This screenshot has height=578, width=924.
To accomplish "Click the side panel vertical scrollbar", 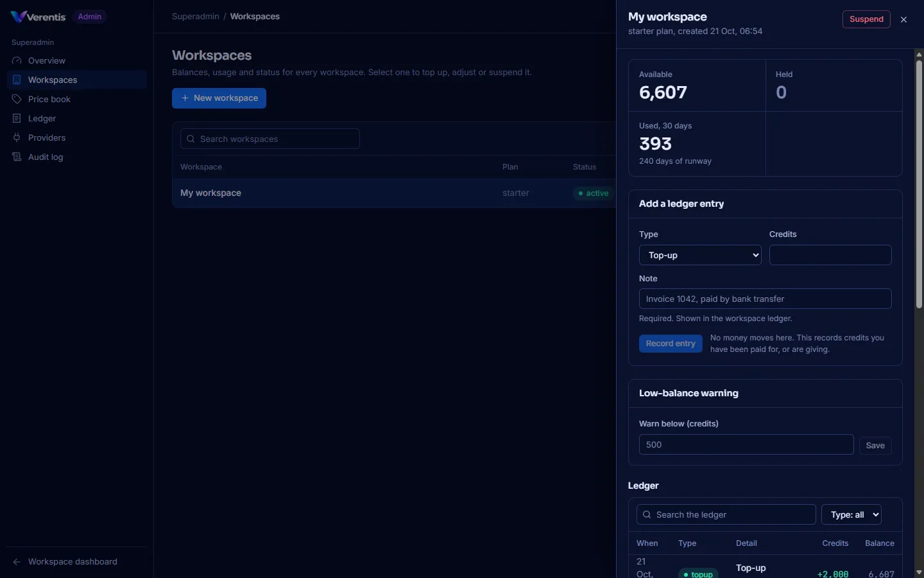I will click(919, 183).
